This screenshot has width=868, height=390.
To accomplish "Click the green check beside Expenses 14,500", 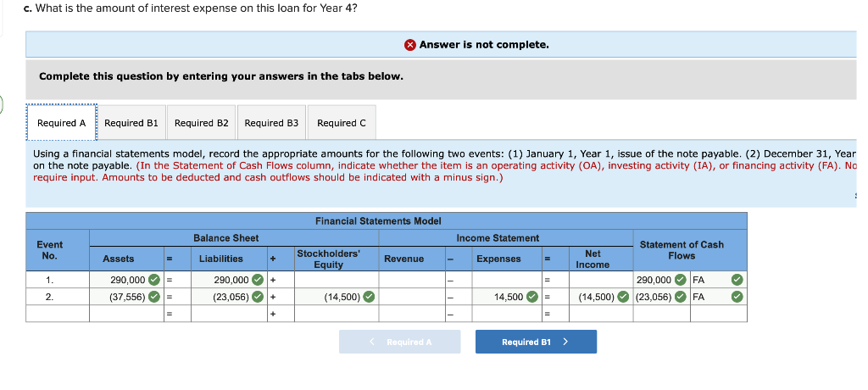I will pyautogui.click(x=532, y=298).
